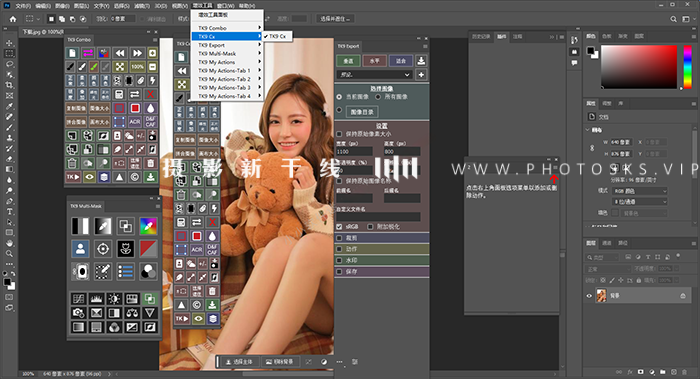Open the layer blending mode dropdown
Image resolution: width=700 pixels, height=379 pixels.
click(x=607, y=269)
